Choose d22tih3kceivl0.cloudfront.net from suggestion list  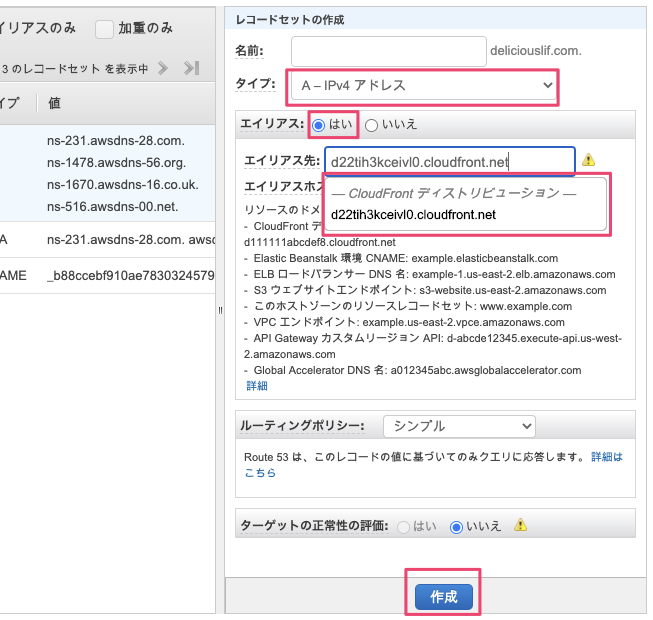click(x=412, y=214)
